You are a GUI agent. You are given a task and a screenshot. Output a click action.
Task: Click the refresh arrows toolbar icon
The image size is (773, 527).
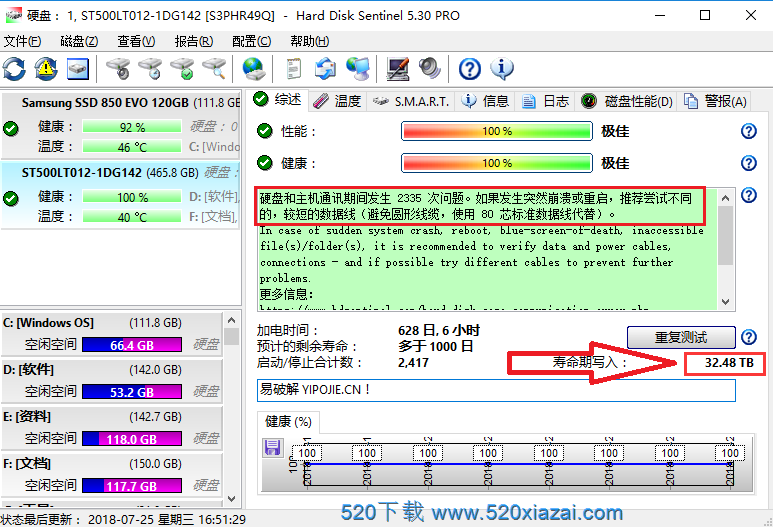14,69
